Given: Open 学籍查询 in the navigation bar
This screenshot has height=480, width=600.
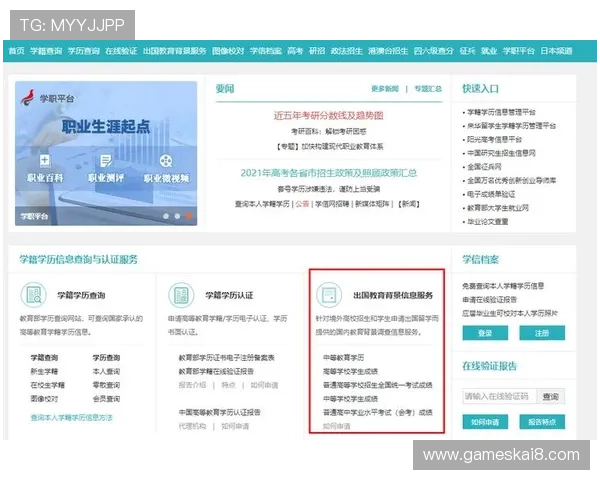Looking at the screenshot, I should (46, 51).
